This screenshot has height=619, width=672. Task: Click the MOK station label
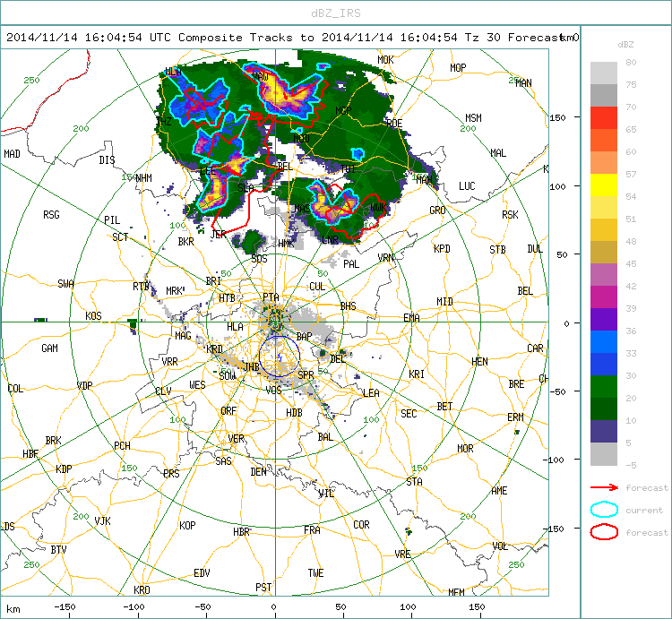tap(385, 60)
